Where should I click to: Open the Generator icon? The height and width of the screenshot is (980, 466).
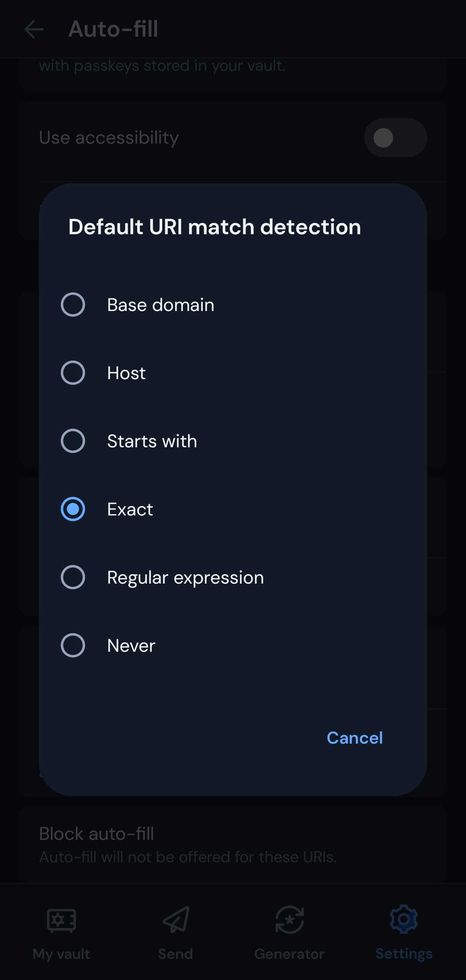[x=290, y=920]
